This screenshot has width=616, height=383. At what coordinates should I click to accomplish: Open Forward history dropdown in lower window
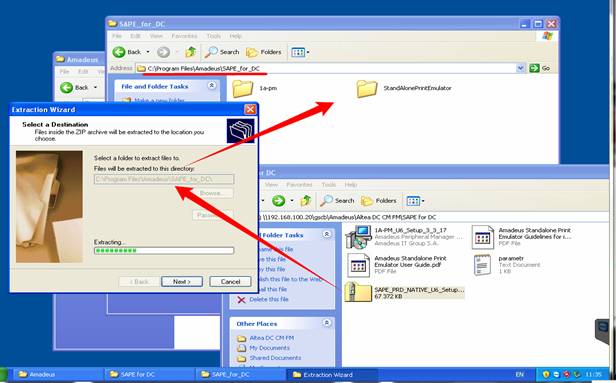(292, 201)
